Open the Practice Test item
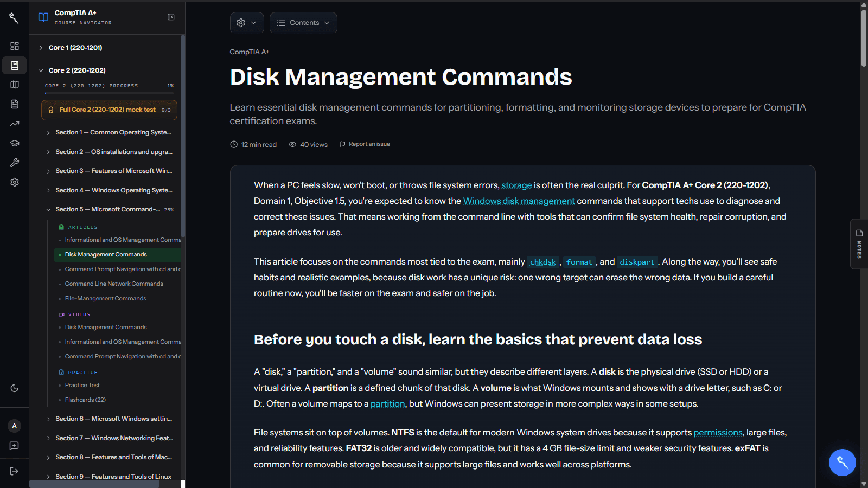 pos(82,385)
